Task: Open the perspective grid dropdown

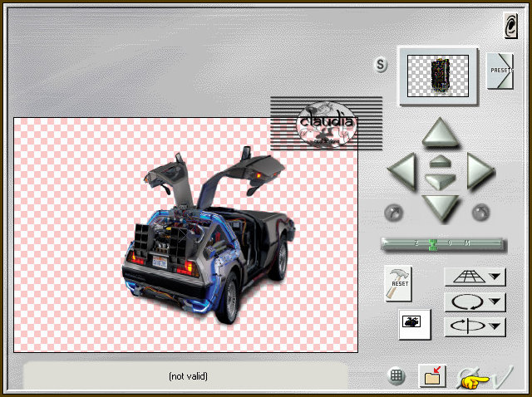Action: [x=475, y=277]
